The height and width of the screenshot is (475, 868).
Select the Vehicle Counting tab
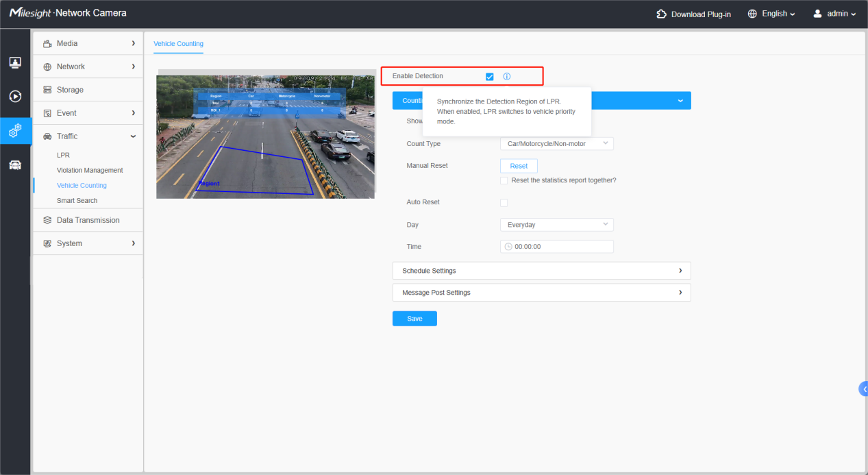point(178,44)
